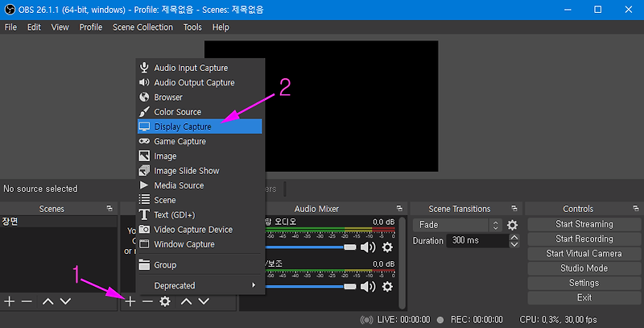Enable Studio Mode
This screenshot has width=644, height=328.
coord(584,268)
